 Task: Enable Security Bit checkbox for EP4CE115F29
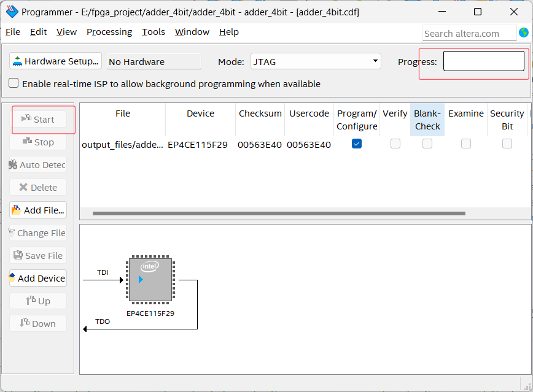[x=507, y=144]
